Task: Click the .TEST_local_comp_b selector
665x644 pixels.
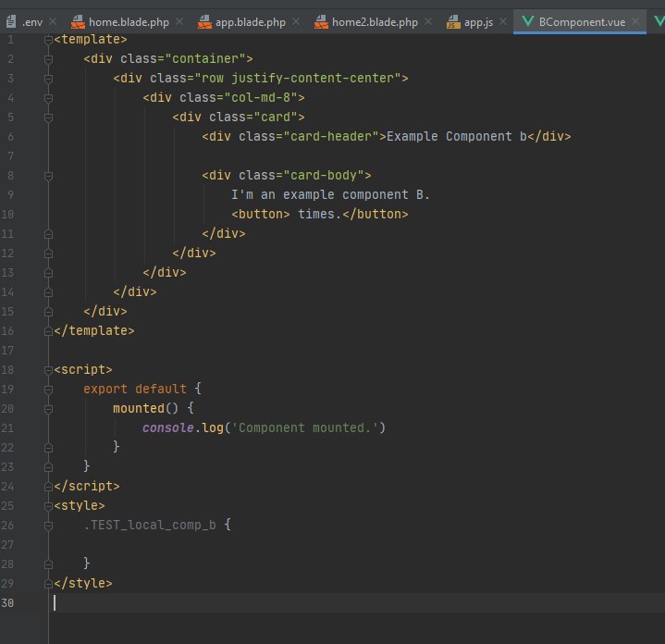Action: pos(150,526)
